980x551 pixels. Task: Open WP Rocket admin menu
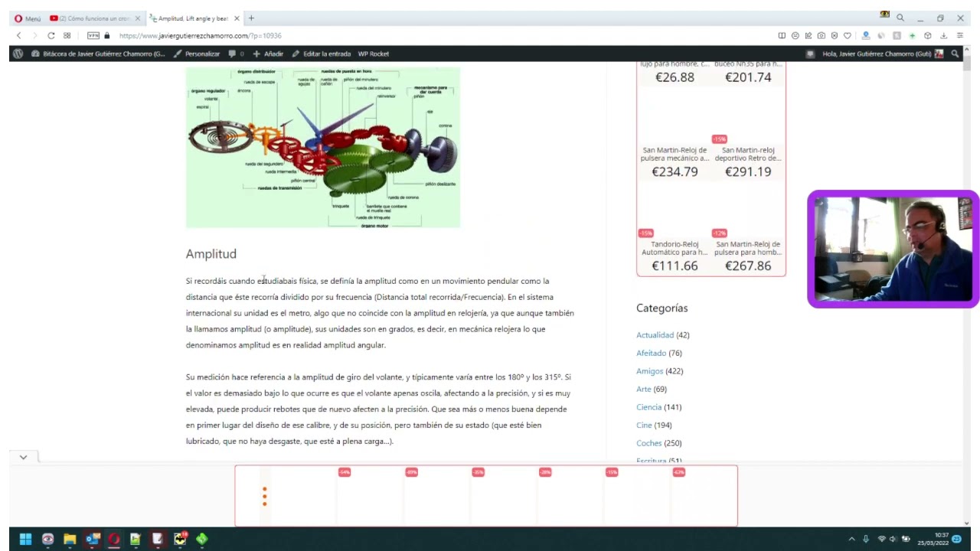(374, 54)
